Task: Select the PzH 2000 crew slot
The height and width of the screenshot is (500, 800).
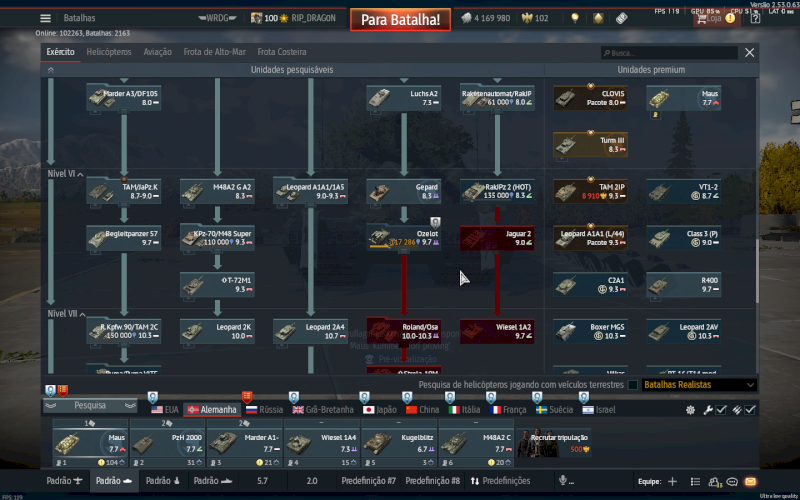Action: [x=167, y=443]
